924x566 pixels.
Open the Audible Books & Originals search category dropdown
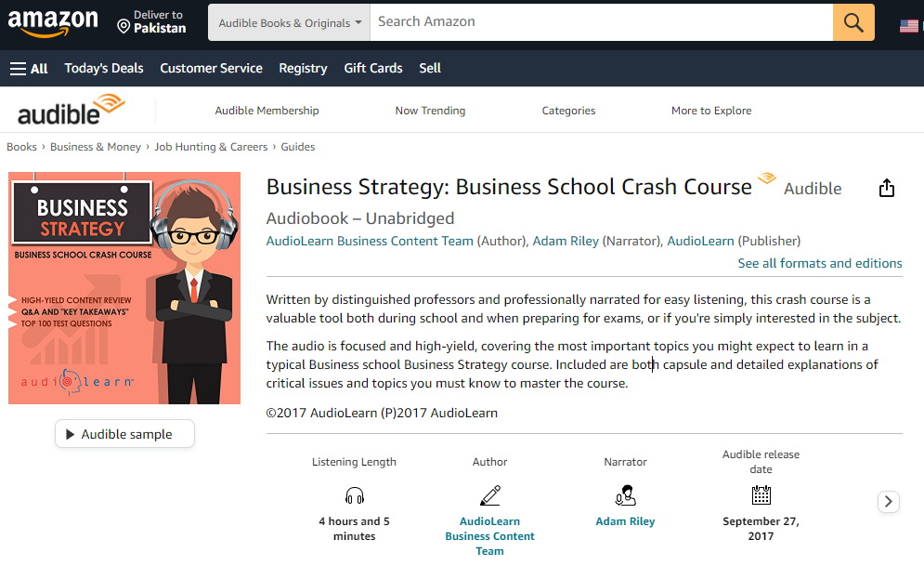coord(289,22)
